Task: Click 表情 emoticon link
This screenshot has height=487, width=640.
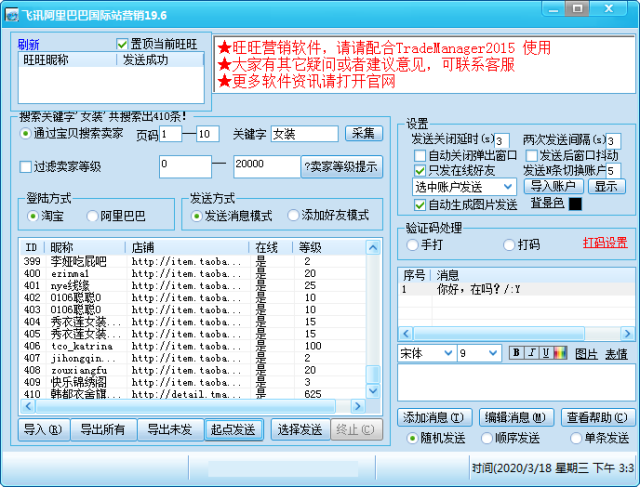Action: click(x=616, y=354)
